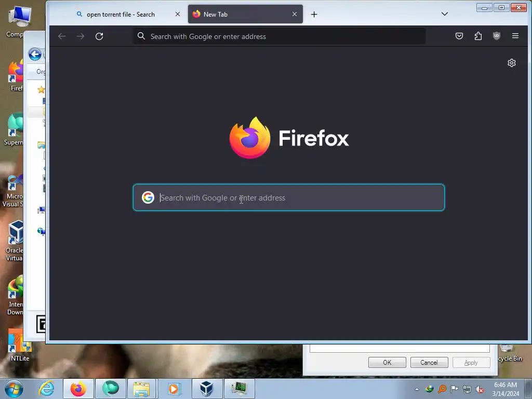
Task: Expand the list all tabs chevron
Action: [445, 14]
